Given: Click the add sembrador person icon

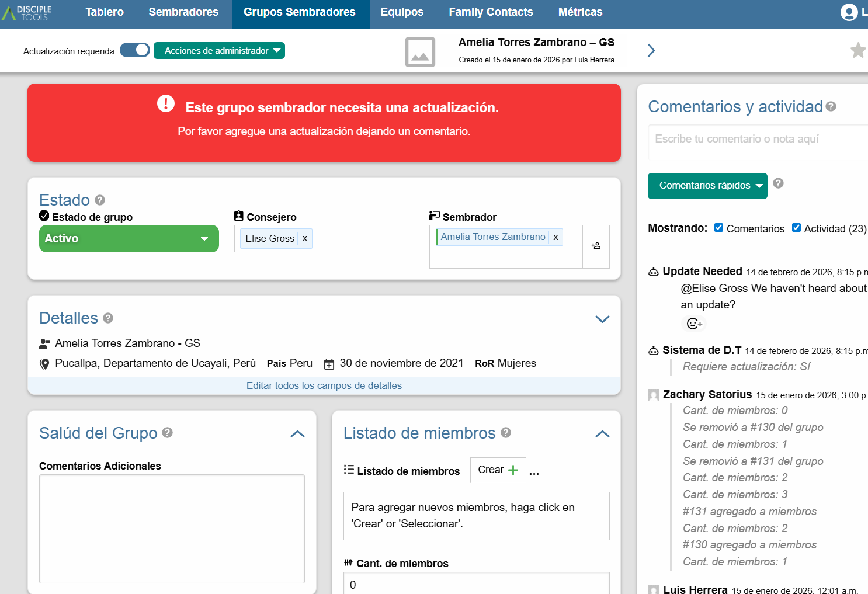Looking at the screenshot, I should click(x=596, y=246).
